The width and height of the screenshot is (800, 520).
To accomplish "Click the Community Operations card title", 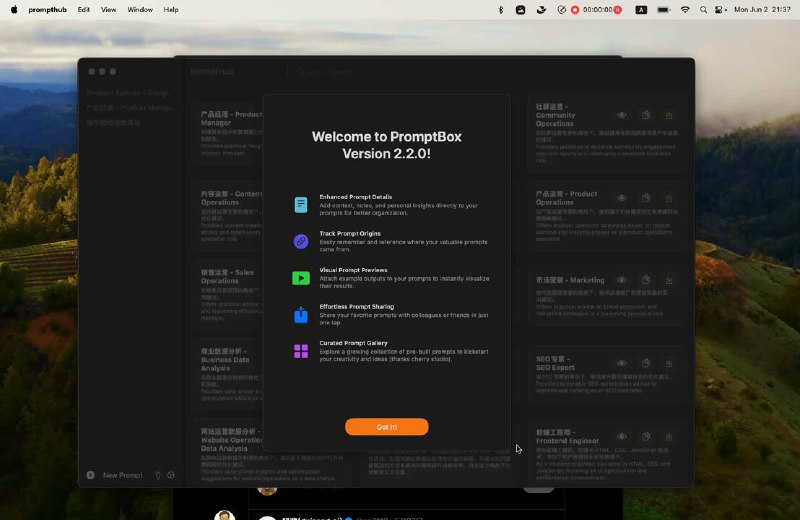I will click(x=555, y=115).
